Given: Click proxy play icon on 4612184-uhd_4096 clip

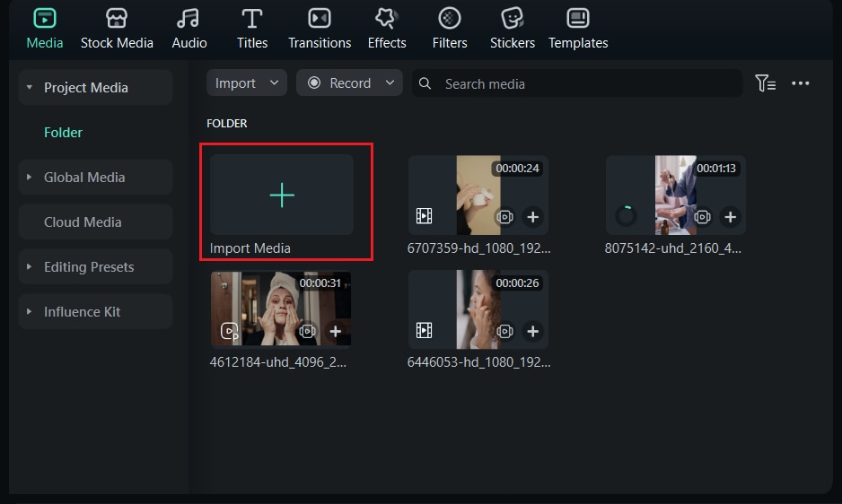Looking at the screenshot, I should pyautogui.click(x=229, y=331).
